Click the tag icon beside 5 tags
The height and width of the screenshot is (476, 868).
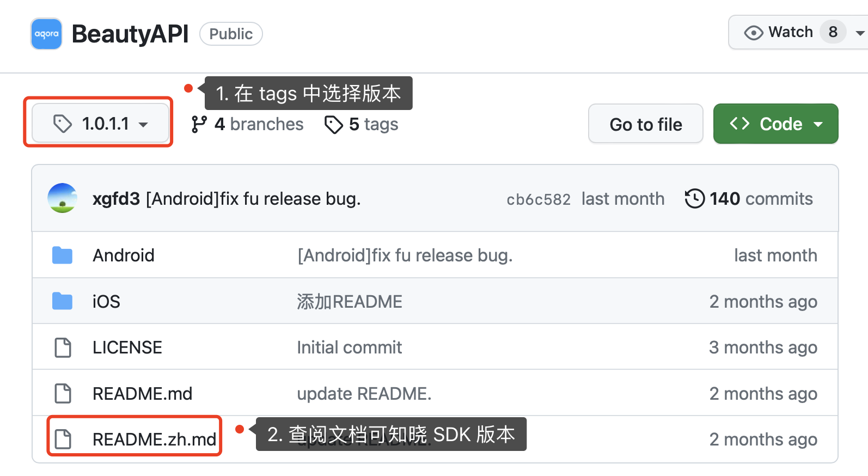pos(333,124)
